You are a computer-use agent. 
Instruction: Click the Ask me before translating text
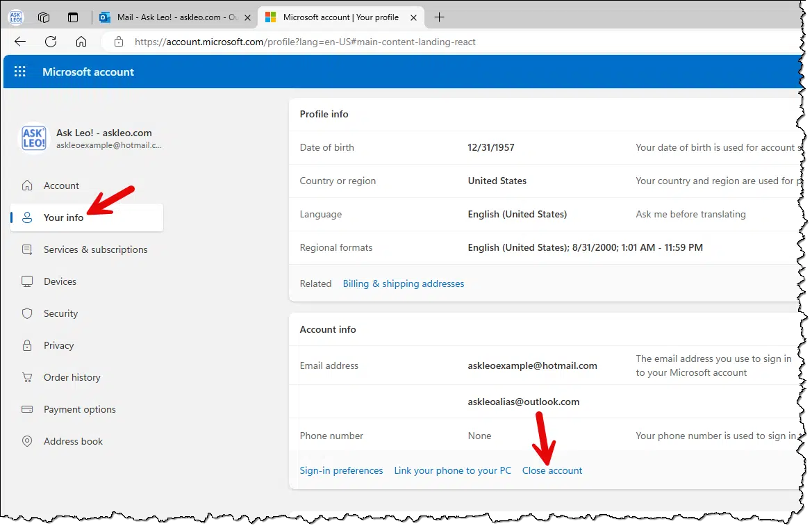pos(691,215)
